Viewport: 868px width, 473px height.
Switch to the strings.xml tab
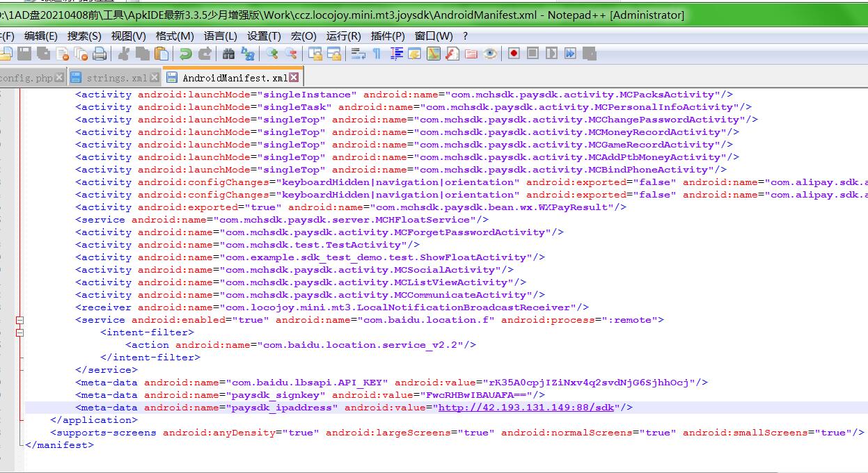116,77
